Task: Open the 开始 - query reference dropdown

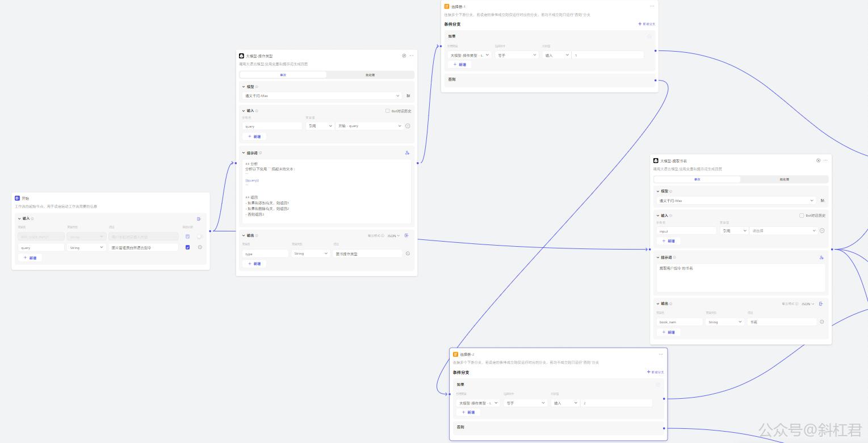Action: point(370,126)
